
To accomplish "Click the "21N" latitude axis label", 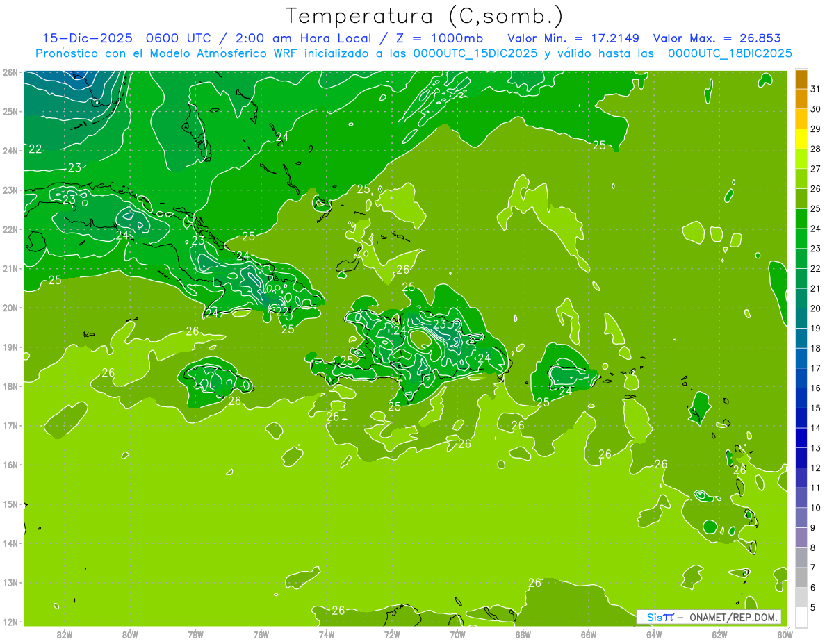I will [10, 269].
